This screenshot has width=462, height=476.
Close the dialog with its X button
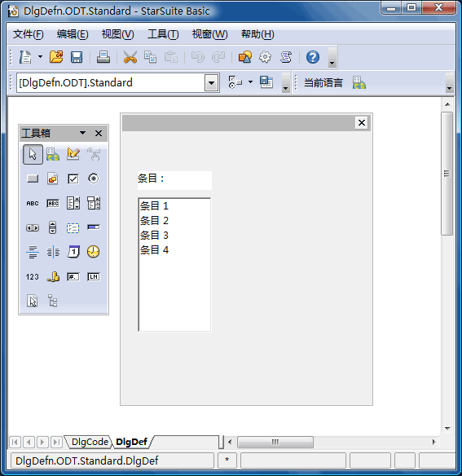pyautogui.click(x=362, y=122)
